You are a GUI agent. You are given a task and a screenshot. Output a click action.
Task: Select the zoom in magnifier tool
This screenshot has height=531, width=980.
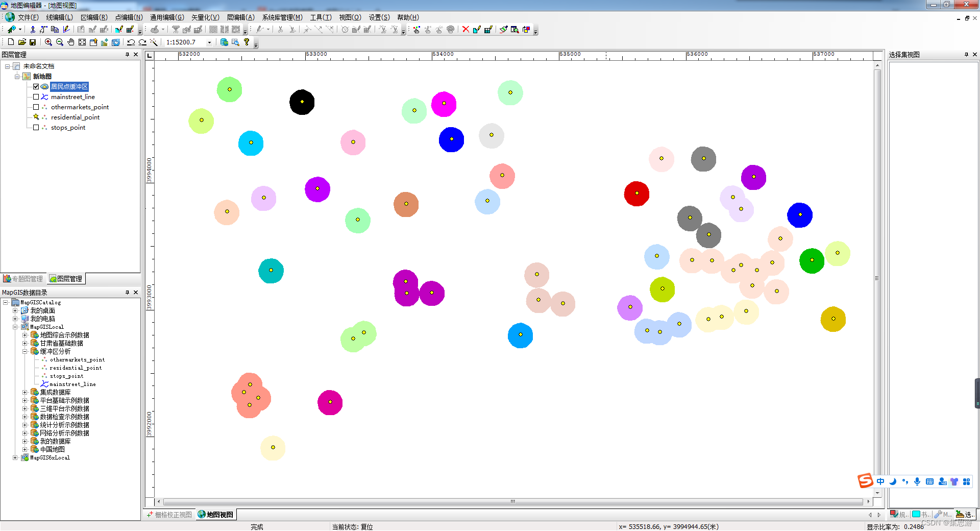pyautogui.click(x=48, y=42)
